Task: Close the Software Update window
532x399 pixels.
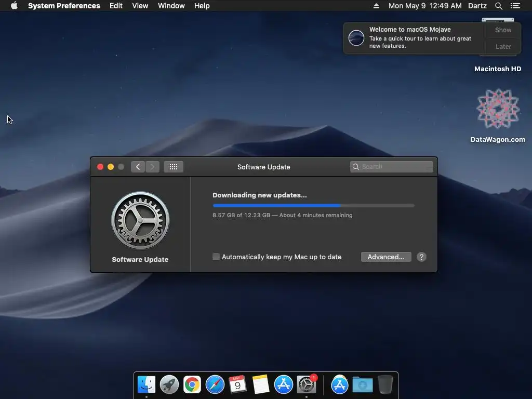Action: (x=100, y=167)
